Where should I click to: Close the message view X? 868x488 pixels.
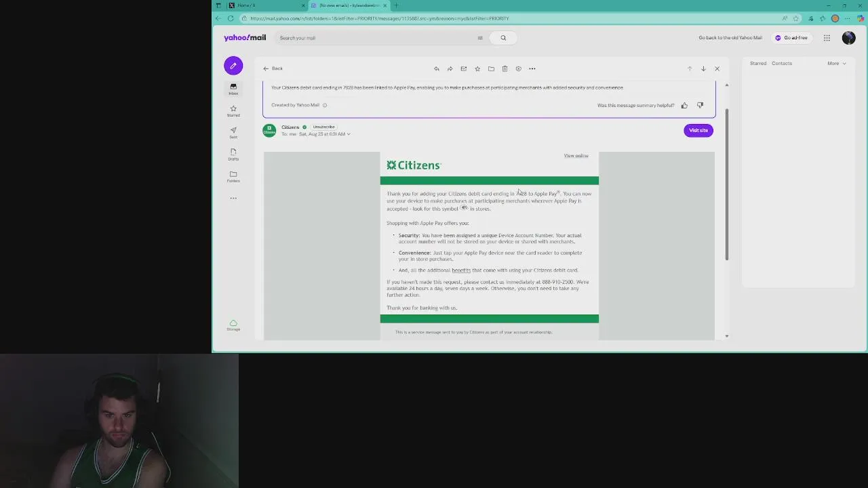coord(717,68)
